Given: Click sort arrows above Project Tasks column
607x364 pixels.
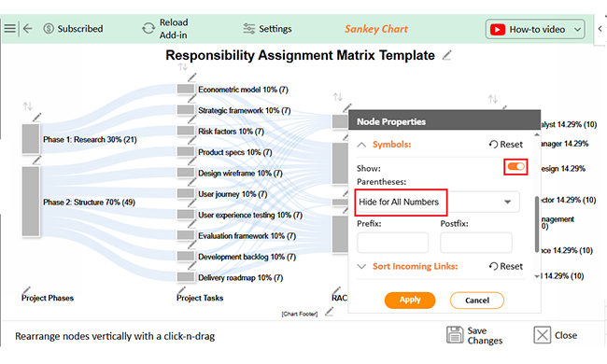Looking at the screenshot, I should (x=183, y=67).
